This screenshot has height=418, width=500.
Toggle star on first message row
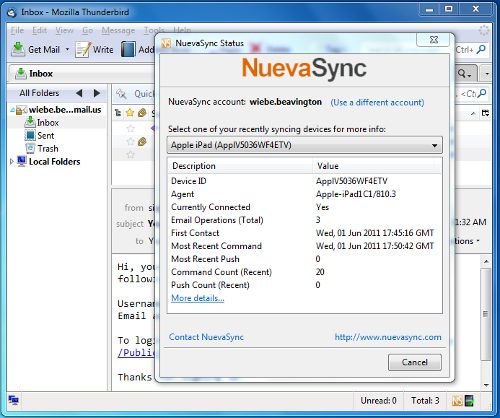130,128
